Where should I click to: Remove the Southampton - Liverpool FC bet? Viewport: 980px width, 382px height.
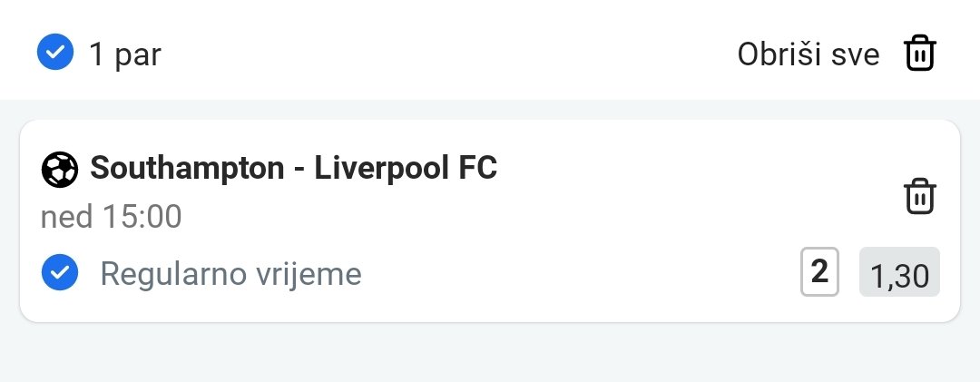pos(919,196)
